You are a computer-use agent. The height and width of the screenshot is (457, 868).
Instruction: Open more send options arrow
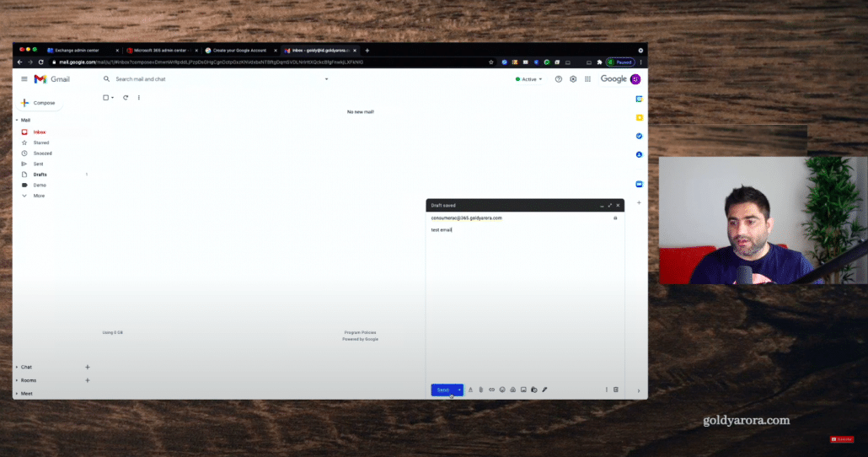[x=459, y=390]
